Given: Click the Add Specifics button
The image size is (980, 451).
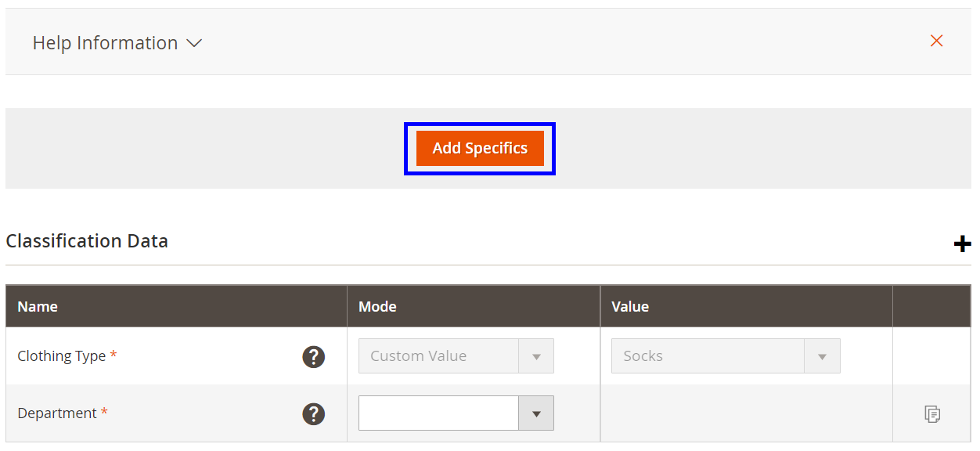Looking at the screenshot, I should tap(479, 148).
